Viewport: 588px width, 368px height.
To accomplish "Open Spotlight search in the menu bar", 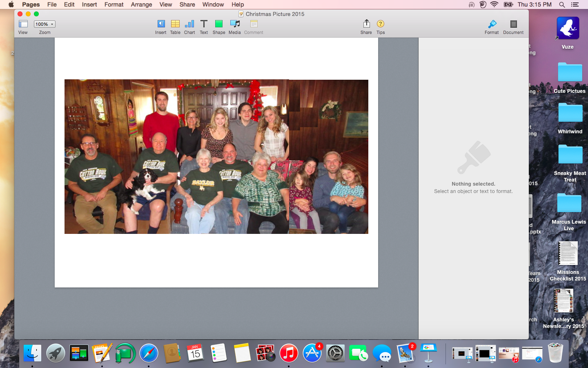I will click(x=562, y=4).
